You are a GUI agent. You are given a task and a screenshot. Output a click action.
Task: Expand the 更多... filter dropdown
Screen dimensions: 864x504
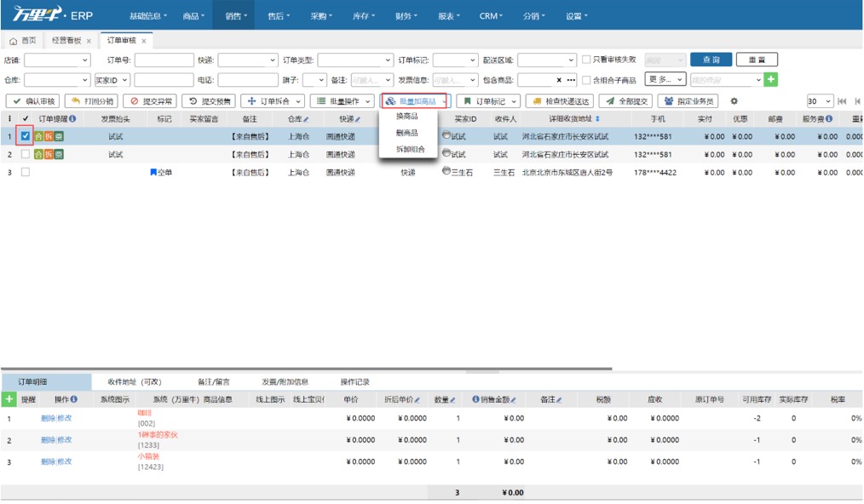(665, 79)
